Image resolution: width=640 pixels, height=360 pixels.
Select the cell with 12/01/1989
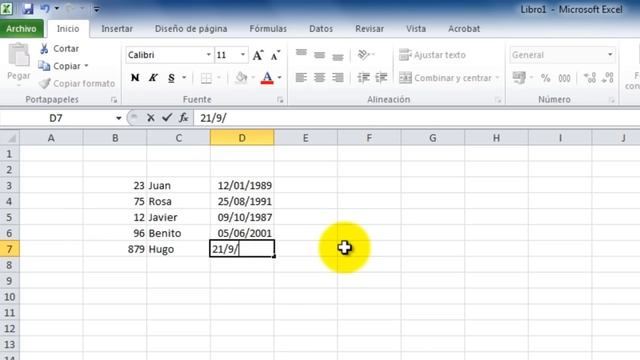[242, 185]
